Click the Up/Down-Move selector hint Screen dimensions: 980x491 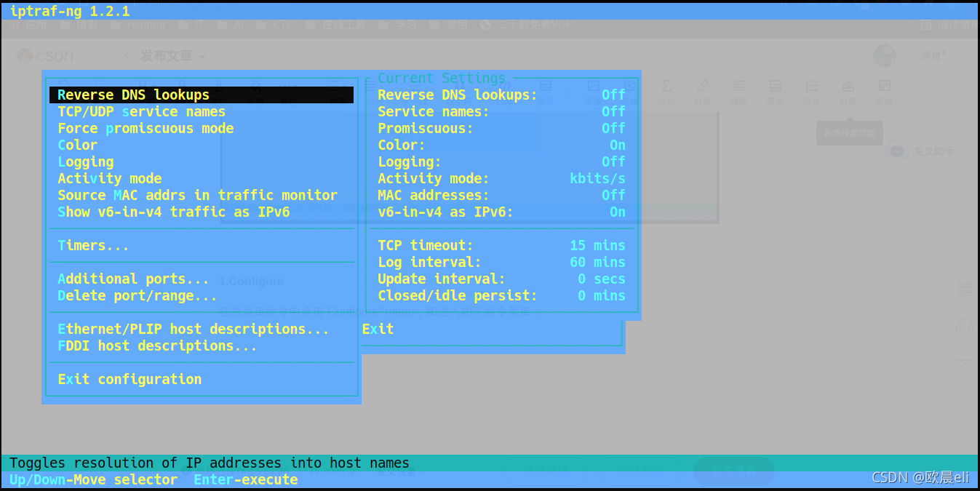(93, 479)
